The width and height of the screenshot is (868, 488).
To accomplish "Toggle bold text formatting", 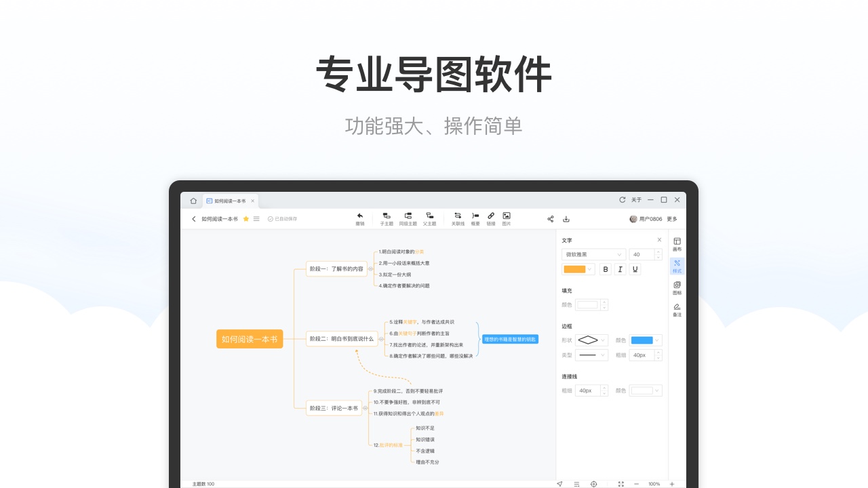I will (x=605, y=269).
